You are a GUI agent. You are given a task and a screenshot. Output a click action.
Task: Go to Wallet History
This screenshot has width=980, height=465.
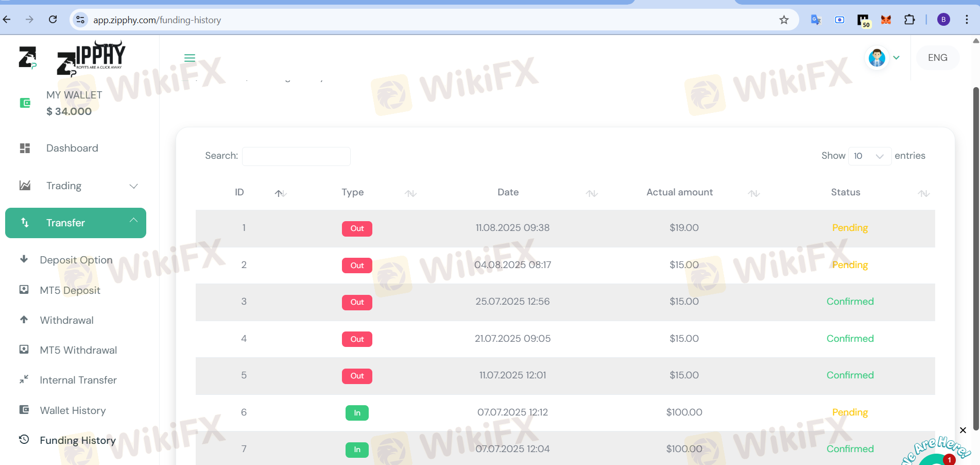pyautogui.click(x=73, y=410)
